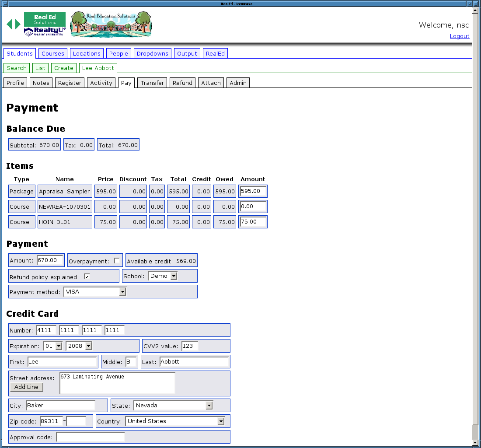Open the Refund tab
Screen dimensions: 481x448
182,83
